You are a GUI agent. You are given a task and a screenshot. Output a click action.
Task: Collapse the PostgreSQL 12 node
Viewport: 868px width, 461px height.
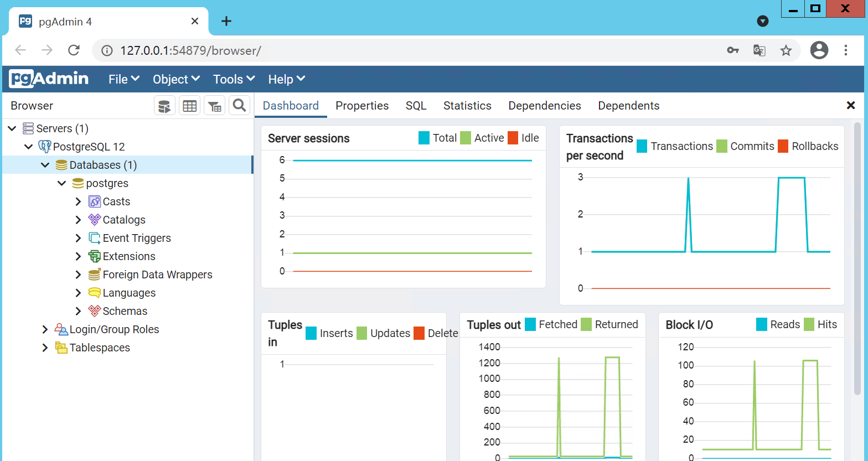(29, 147)
